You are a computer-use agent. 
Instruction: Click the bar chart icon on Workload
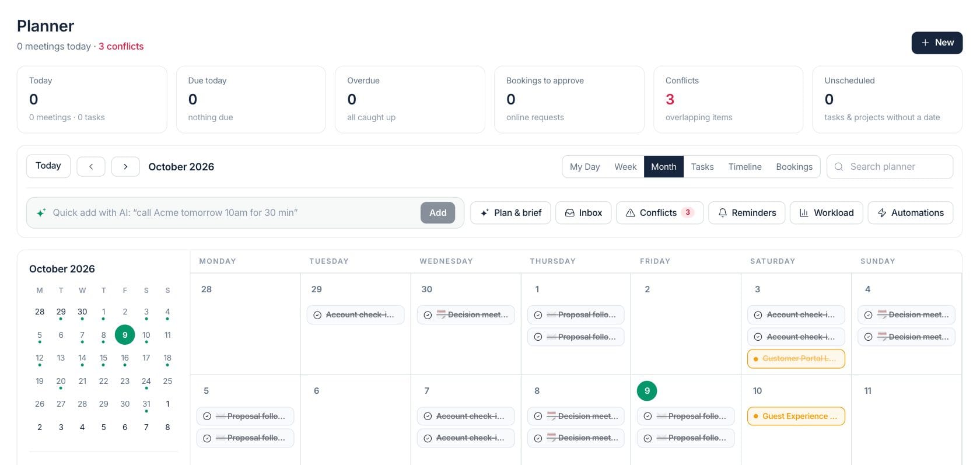click(804, 213)
